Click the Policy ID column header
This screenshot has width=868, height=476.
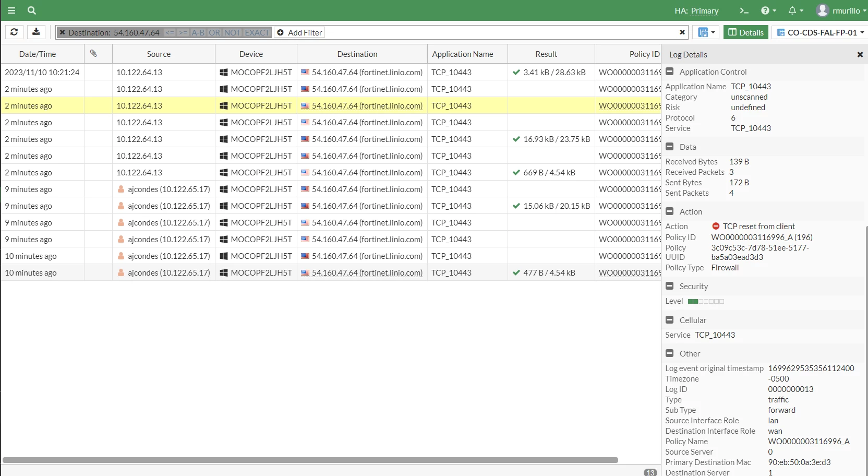point(629,54)
